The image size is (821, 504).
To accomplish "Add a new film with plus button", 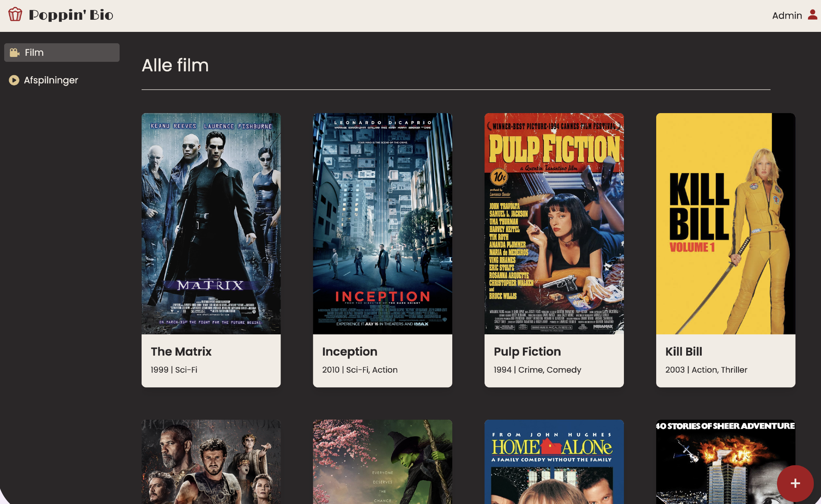I will pos(795,483).
